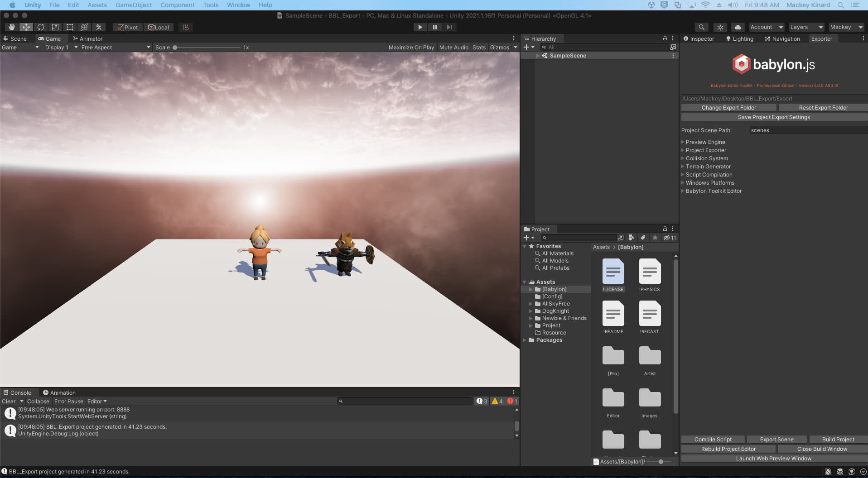868x478 pixels.
Task: Toggle grid snapping icon in toolbar
Action: [x=186, y=27]
